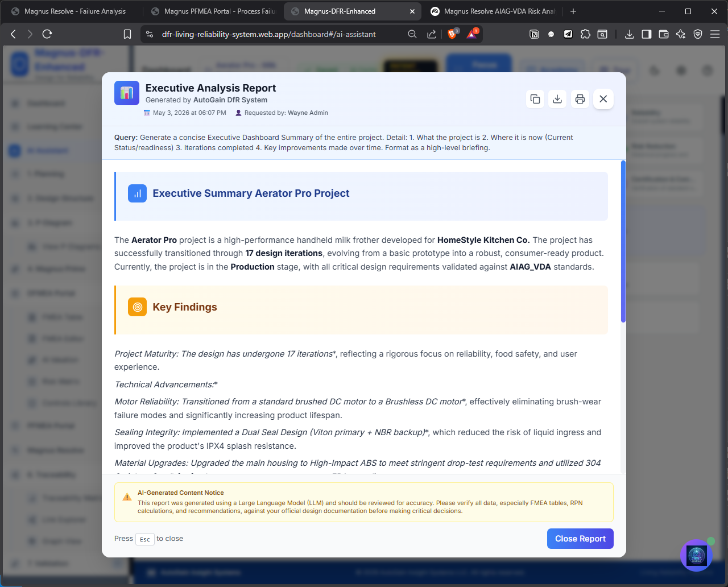The image size is (728, 587).
Task: Download the Executive Analysis Report
Action: click(557, 99)
